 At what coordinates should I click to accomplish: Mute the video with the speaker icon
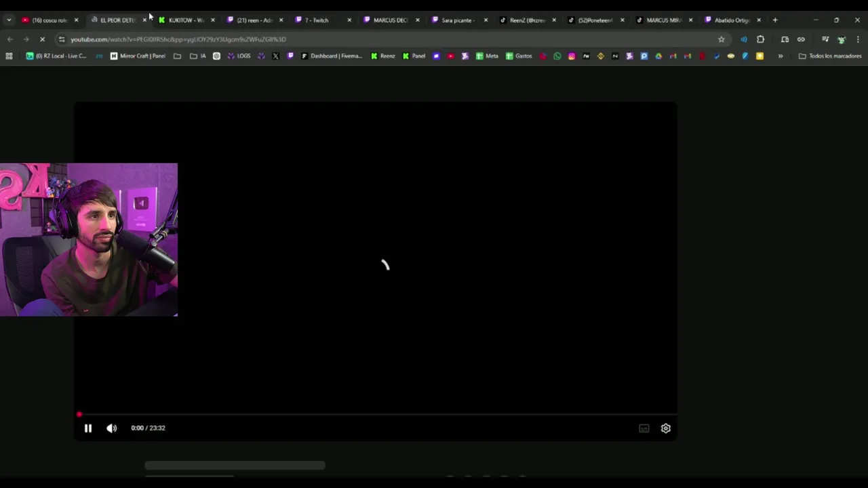112,428
